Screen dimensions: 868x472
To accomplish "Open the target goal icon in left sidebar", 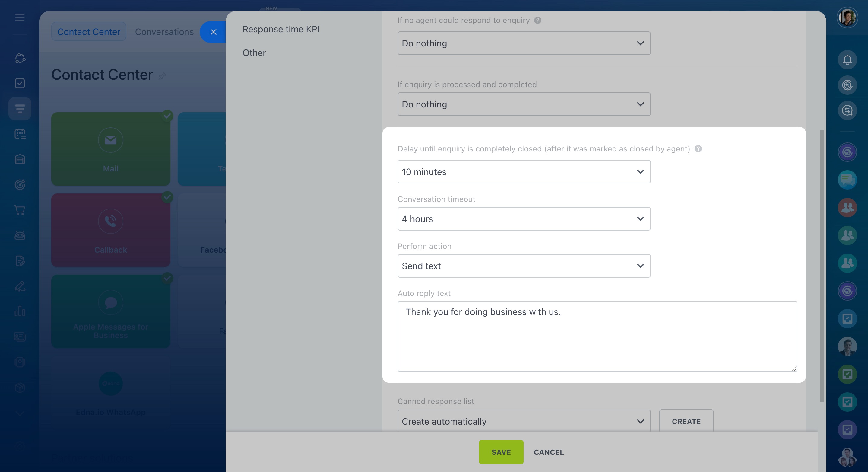I will [x=20, y=185].
